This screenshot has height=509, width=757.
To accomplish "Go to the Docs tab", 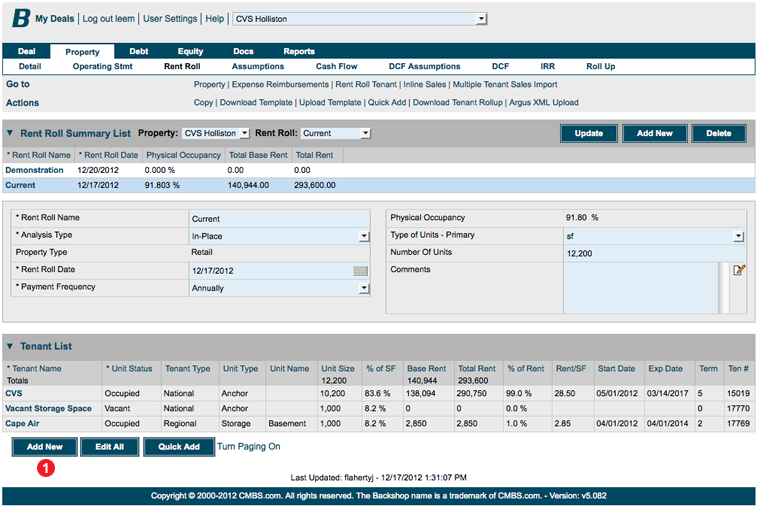I will tap(243, 51).
